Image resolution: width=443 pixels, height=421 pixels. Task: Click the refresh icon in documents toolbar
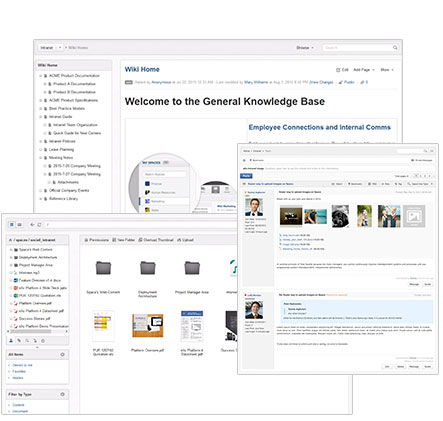tap(39, 225)
